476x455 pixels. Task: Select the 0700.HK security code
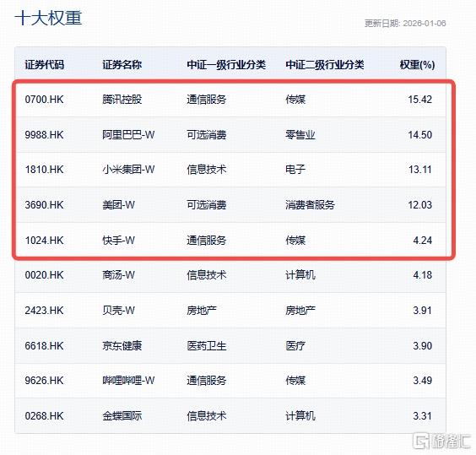45,100
